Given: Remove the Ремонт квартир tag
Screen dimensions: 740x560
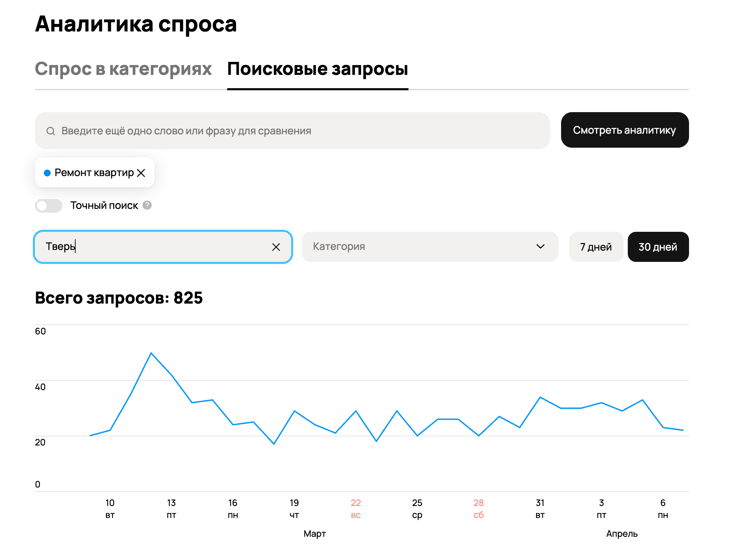Looking at the screenshot, I should 141,173.
